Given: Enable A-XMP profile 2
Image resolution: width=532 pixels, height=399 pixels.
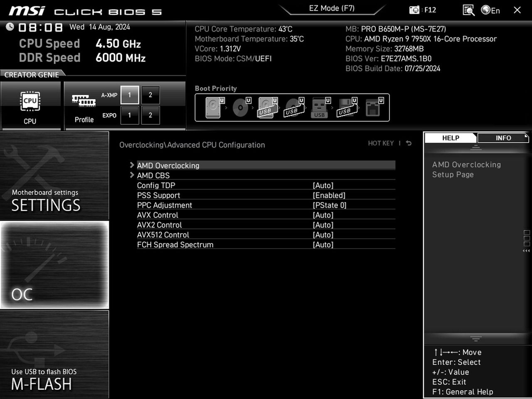Looking at the screenshot, I should click(150, 95).
